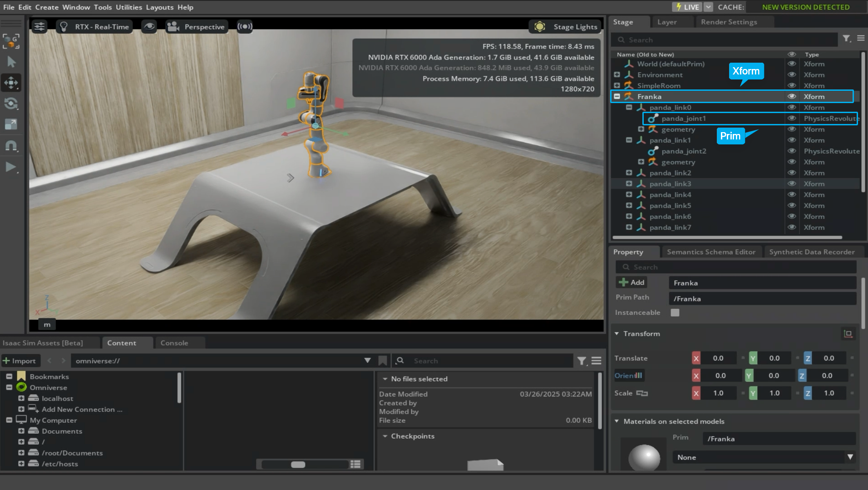868x490 pixels.
Task: Toggle visibility of panda_link0
Action: coord(792,107)
